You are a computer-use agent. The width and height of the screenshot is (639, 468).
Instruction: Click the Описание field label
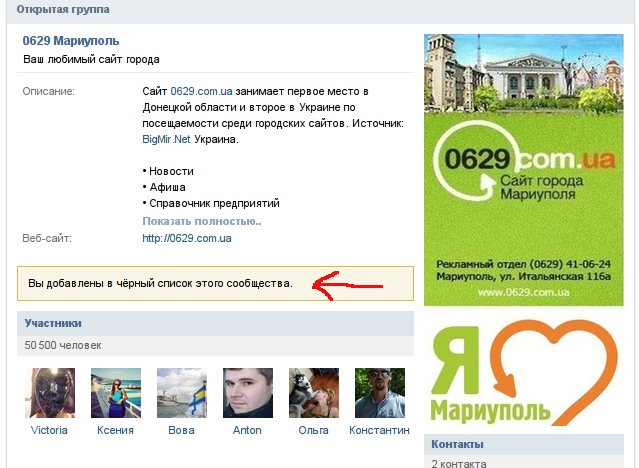pos(48,91)
